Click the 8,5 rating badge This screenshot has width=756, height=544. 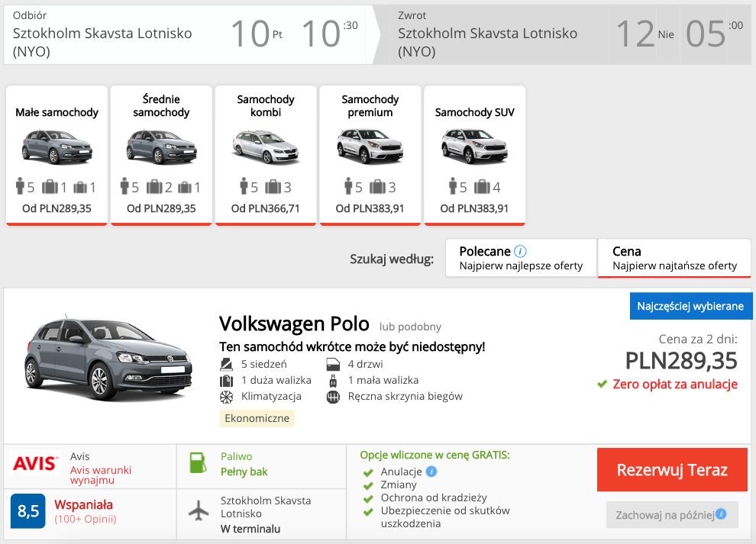(x=28, y=510)
